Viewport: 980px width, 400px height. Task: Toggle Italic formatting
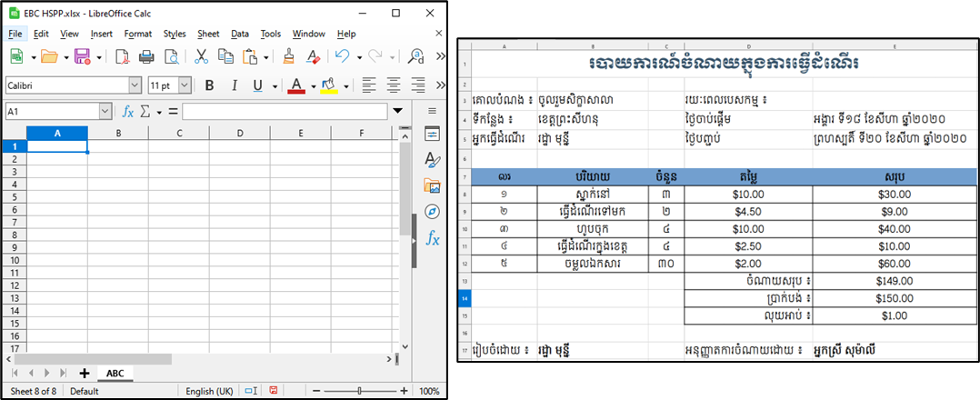[234, 85]
